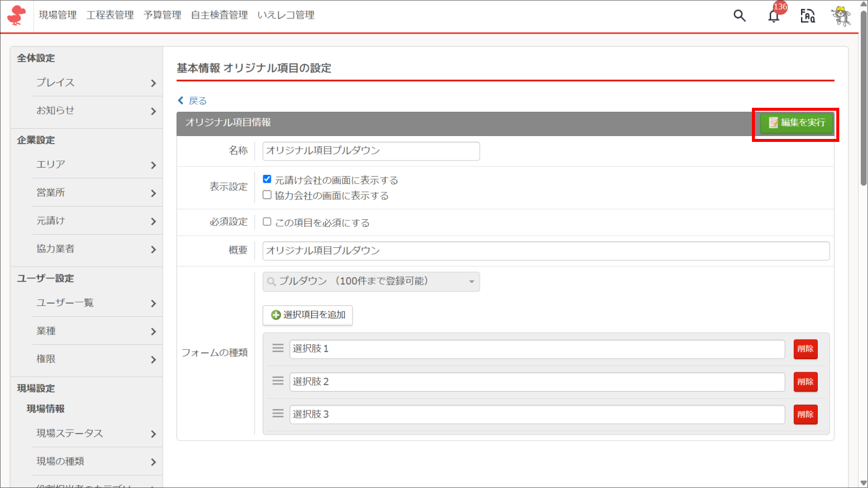This screenshot has width=868, height=488.
Task: Click the 戻る back link
Action: point(193,101)
